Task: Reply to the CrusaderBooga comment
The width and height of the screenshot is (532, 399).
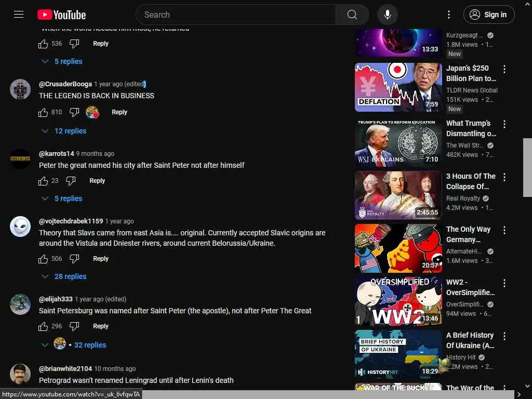Action: point(119,112)
